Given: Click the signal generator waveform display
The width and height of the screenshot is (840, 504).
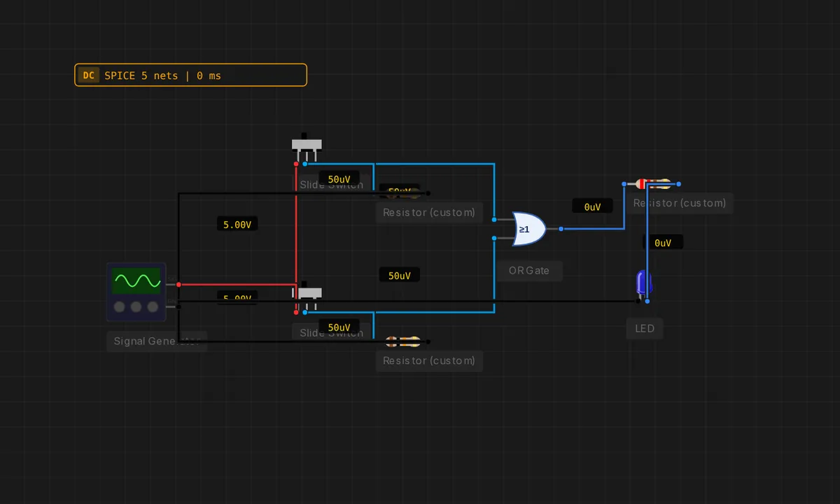Looking at the screenshot, I should pyautogui.click(x=136, y=281).
